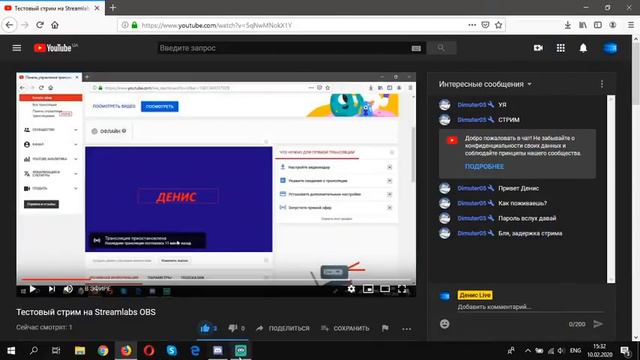This screenshot has height=360, width=640.
Task: Open the notifications bell
Action: click(583, 48)
